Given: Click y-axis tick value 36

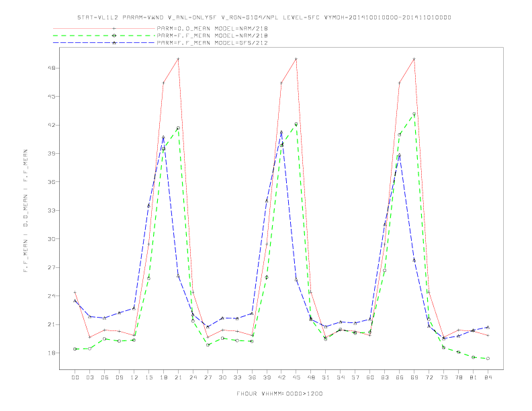Looking at the screenshot, I should (x=52, y=182).
